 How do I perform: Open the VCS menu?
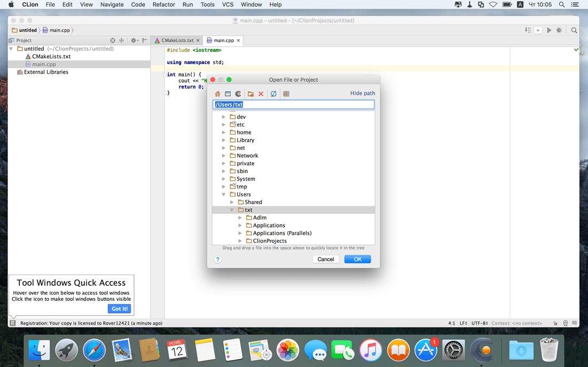tap(228, 4)
